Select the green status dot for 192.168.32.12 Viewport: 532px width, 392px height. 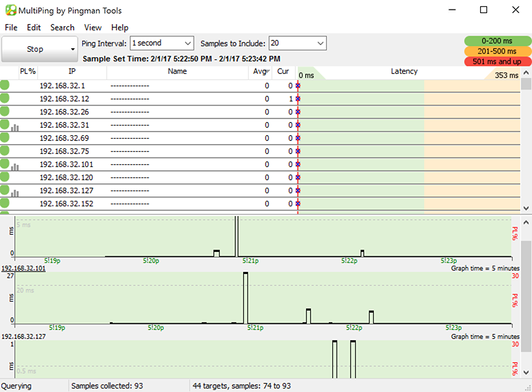coord(4,98)
